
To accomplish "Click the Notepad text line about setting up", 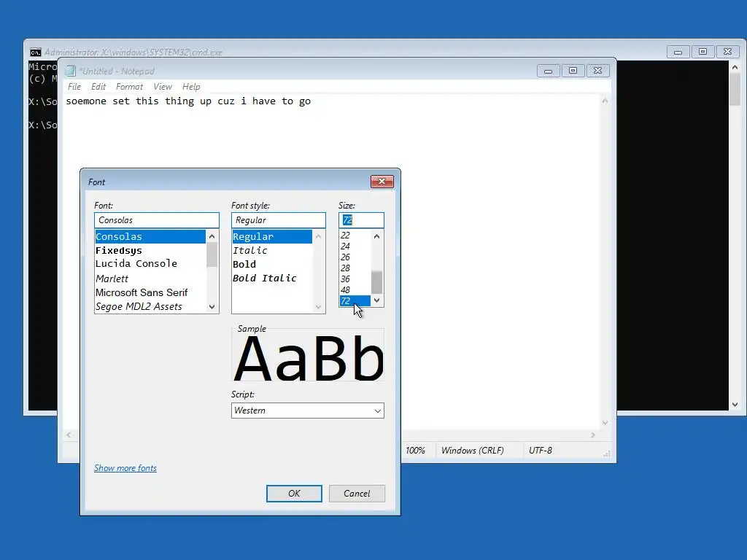I will (x=188, y=101).
